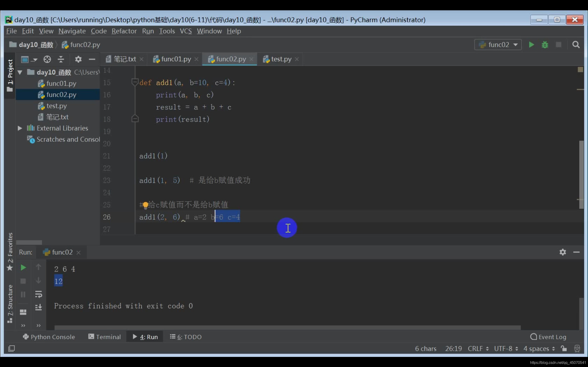The width and height of the screenshot is (588, 367).
Task: Toggle scroll to end in Run console
Action: pyautogui.click(x=38, y=308)
